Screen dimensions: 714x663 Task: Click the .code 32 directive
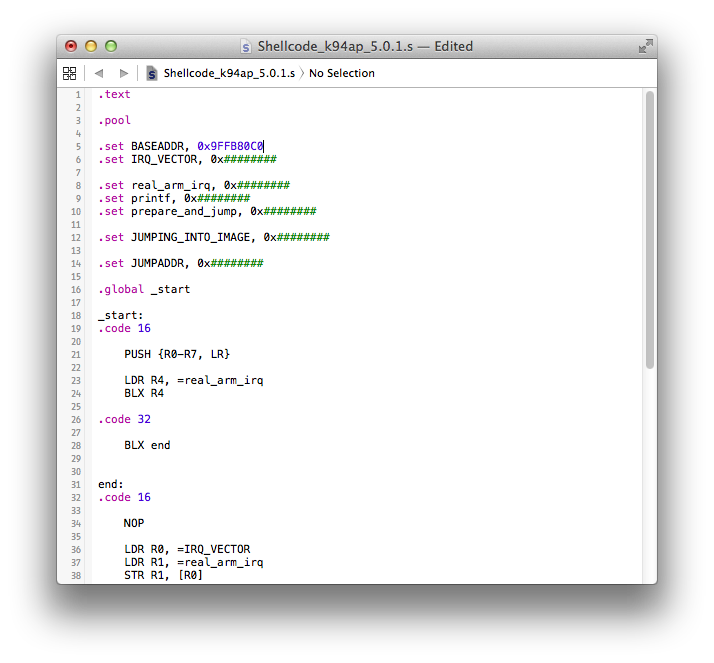(124, 419)
